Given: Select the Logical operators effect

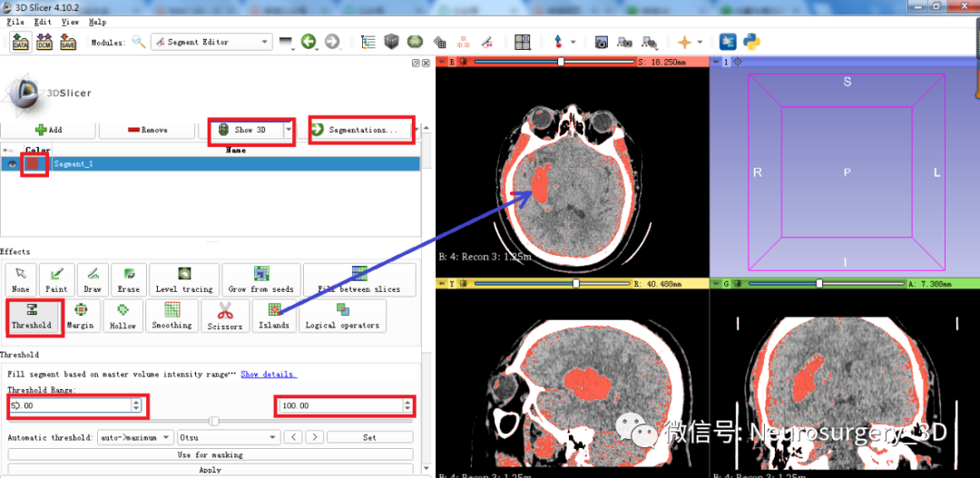Looking at the screenshot, I should [x=342, y=317].
